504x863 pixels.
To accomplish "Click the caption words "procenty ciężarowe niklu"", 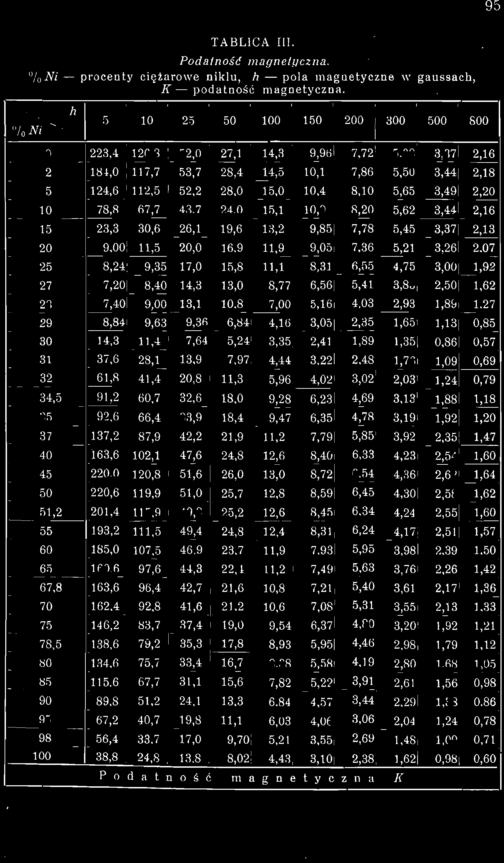I will tap(160, 77).
